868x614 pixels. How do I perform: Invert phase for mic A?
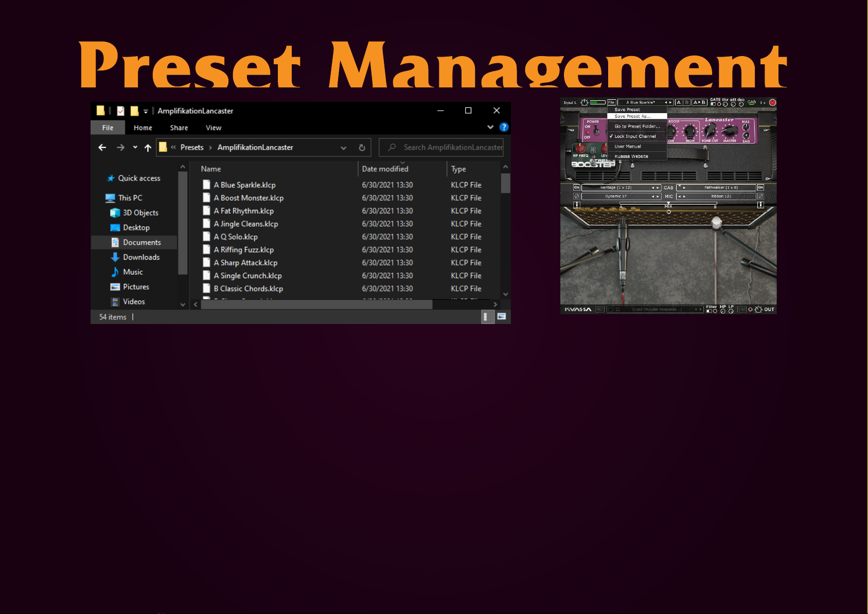577,196
